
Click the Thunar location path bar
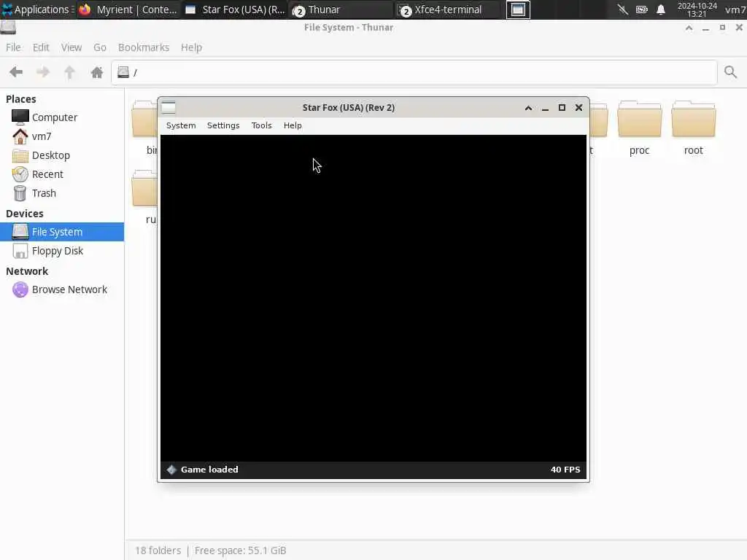(x=414, y=72)
